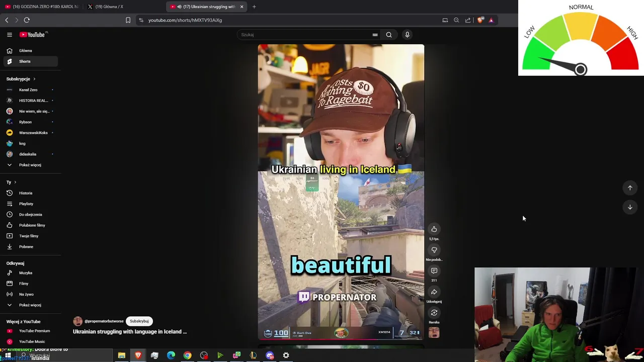Open Do obejrzenia list

[30, 215]
